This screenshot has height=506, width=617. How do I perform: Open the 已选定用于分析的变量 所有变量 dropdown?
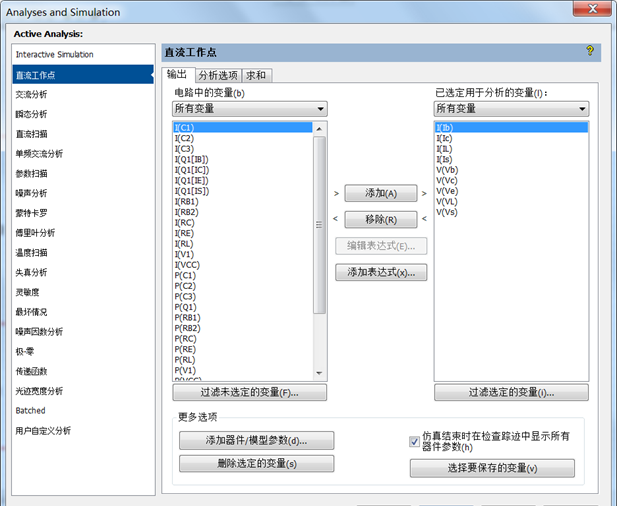pyautogui.click(x=511, y=108)
